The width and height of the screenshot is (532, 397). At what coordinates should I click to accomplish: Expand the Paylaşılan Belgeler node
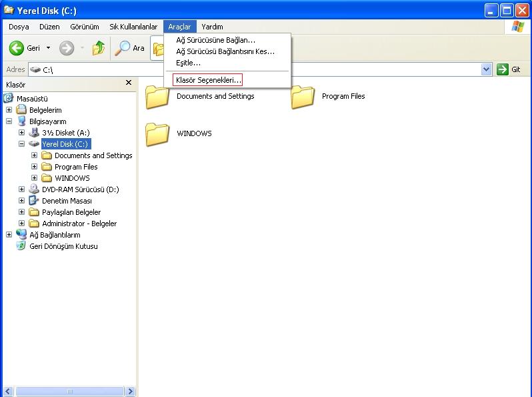coord(22,212)
